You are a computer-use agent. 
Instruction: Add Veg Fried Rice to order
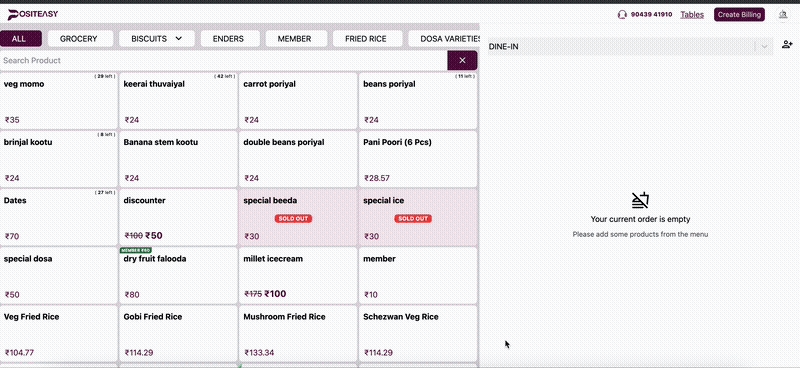click(59, 333)
